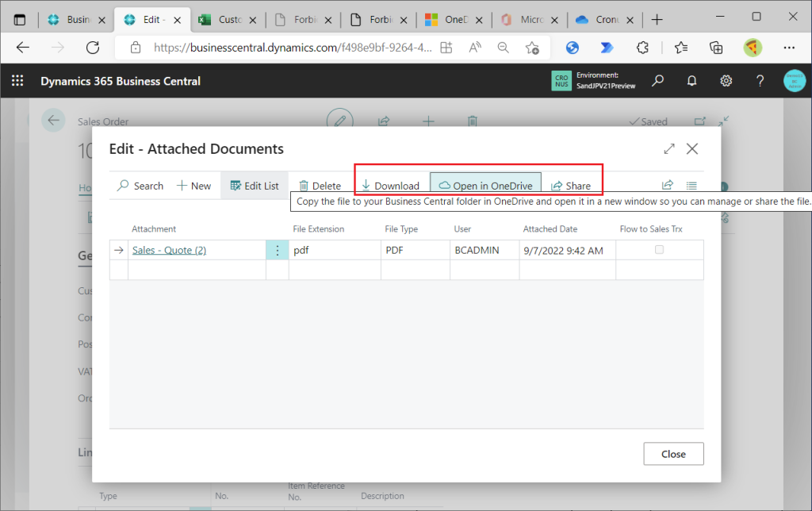Toggle Edit List mode
This screenshot has height=511, width=812.
(255, 186)
